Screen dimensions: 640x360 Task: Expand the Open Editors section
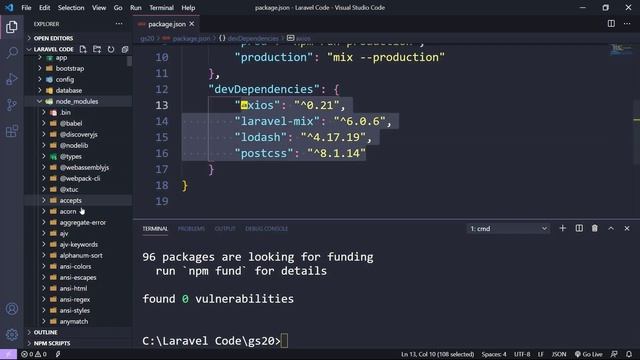pos(53,38)
